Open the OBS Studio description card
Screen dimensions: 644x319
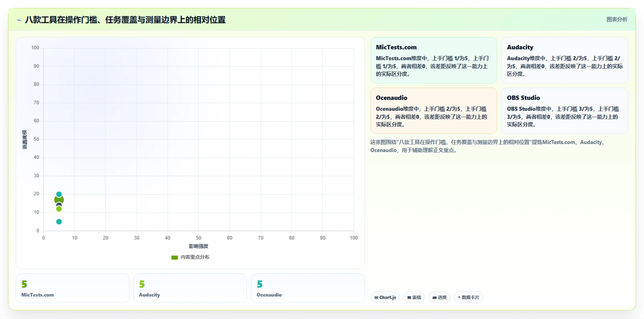[565, 111]
